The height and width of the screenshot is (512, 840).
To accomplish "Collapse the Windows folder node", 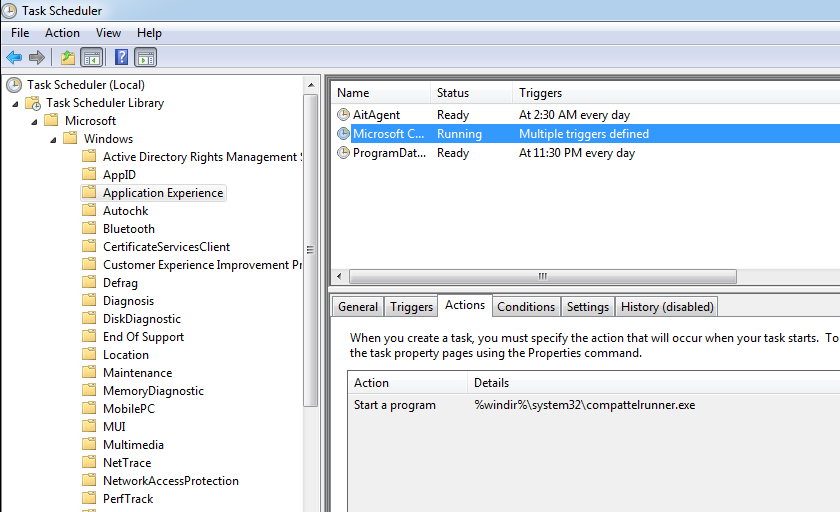I will pos(53,140).
